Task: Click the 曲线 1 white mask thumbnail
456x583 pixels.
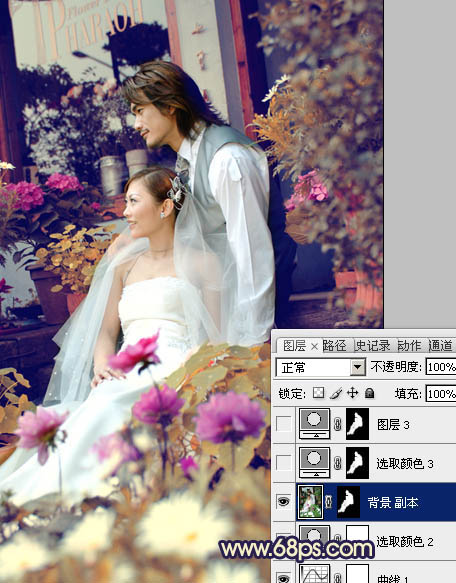Action: [x=357, y=574]
